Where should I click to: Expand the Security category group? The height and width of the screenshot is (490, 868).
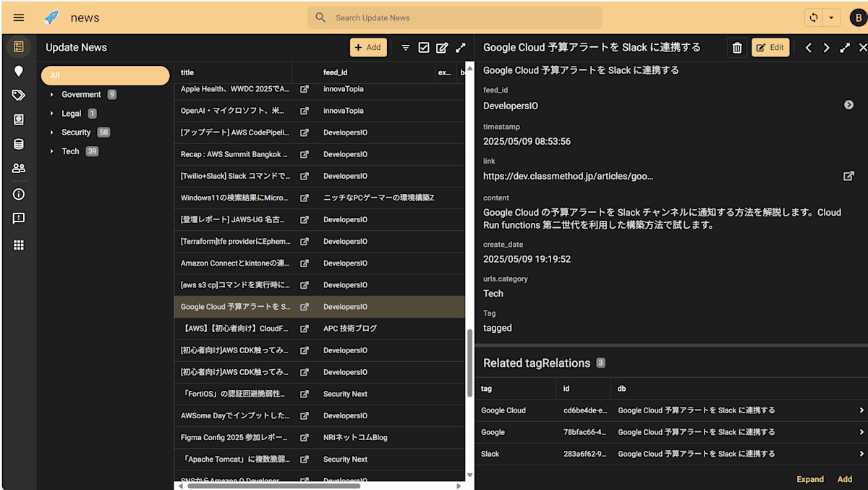pos(51,132)
